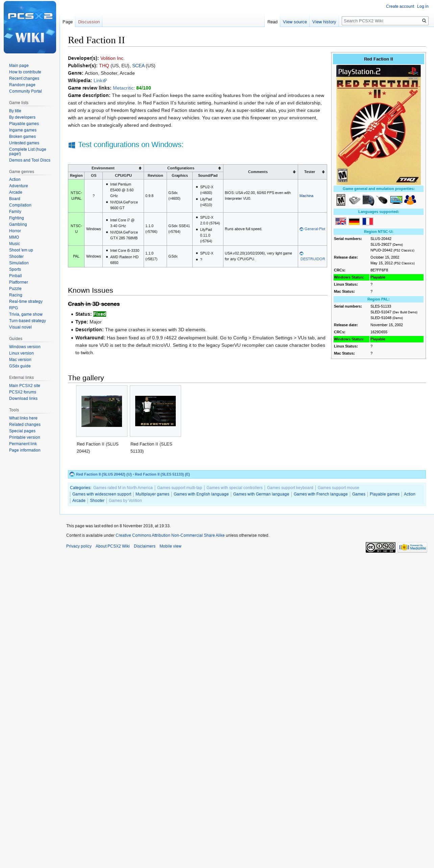Select CRC value 8E7FF6F8
434x868 pixels.
pos(379,270)
